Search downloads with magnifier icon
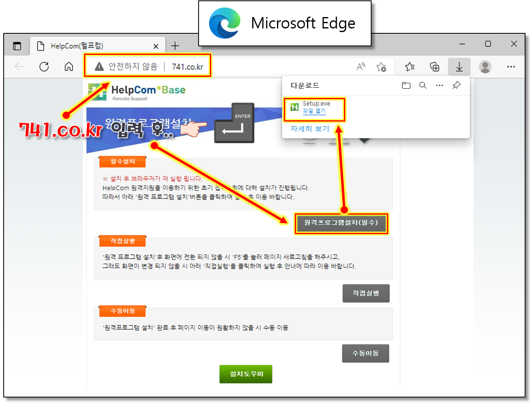Screen dimensions: 532x404 tap(423, 85)
